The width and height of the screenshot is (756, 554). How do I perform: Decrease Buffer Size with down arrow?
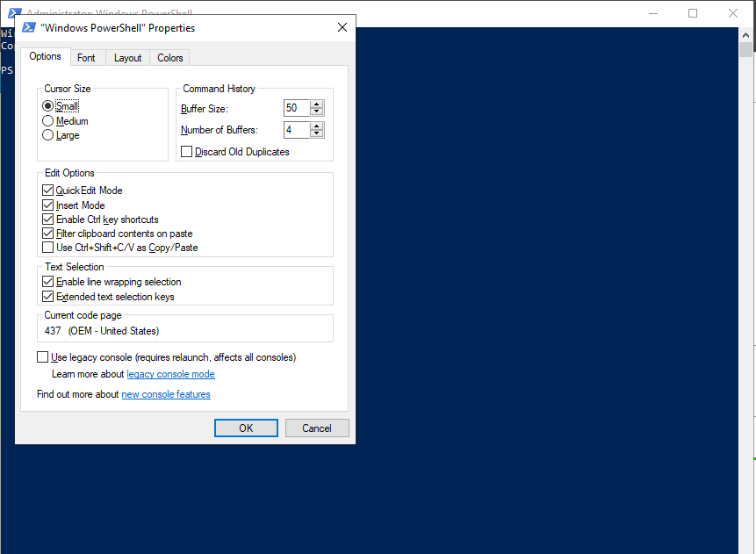coord(316,112)
